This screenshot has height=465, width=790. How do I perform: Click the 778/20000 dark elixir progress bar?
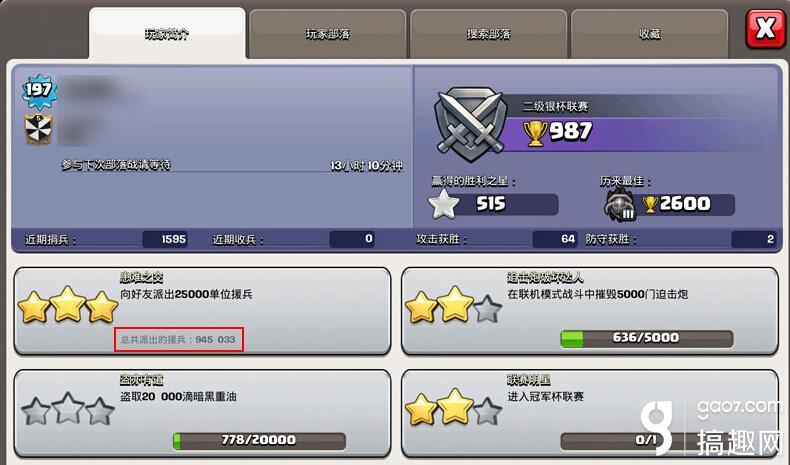259,441
